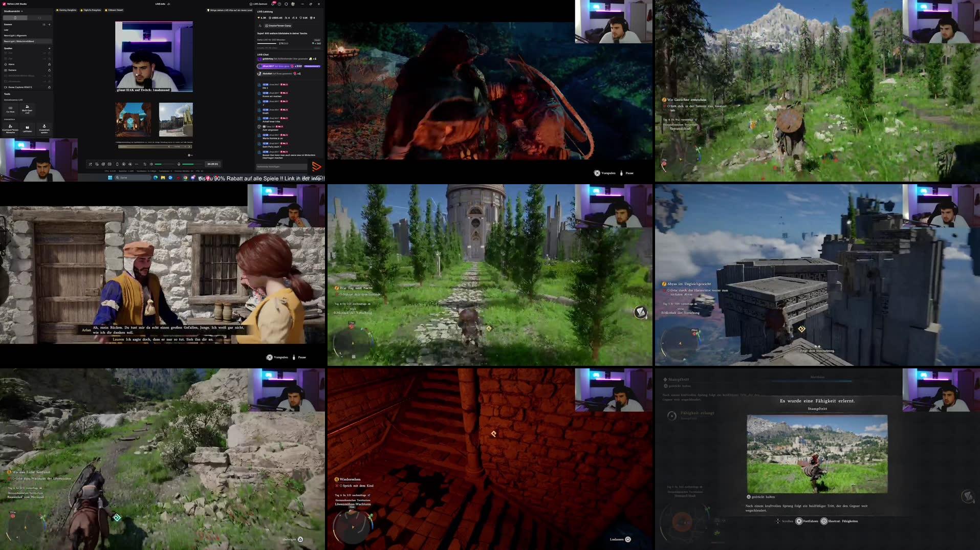Screen dimensions: 980x550
Task: Open the Gaming Rangliste tab
Action: tap(67, 10)
